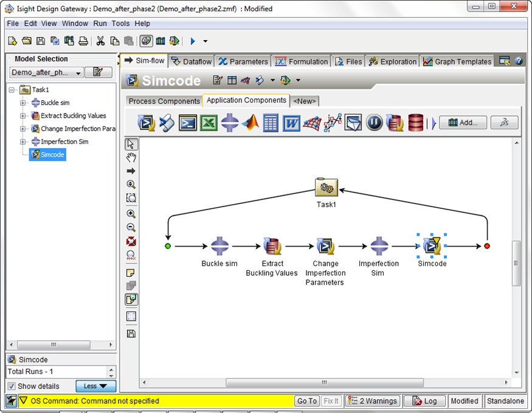
Task: Click the Cut scissors icon
Action: tap(100, 41)
